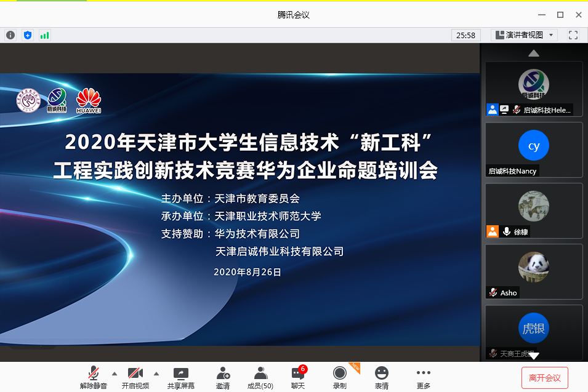The image size is (588, 392).
Task: Click the Huawei logo on the slide
Action: [x=89, y=100]
